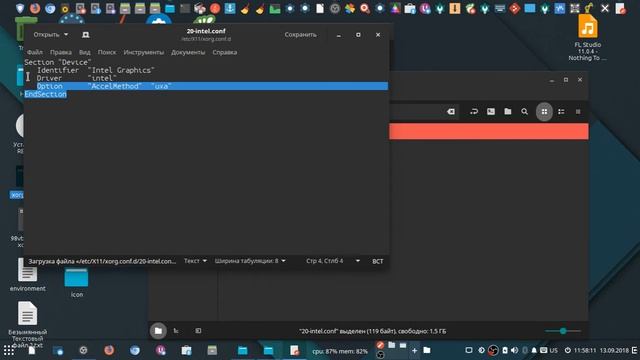Open the dropdown arrow after Стр 4, Стлб 4
Viewport: 640px width, 360px height.
358,261
